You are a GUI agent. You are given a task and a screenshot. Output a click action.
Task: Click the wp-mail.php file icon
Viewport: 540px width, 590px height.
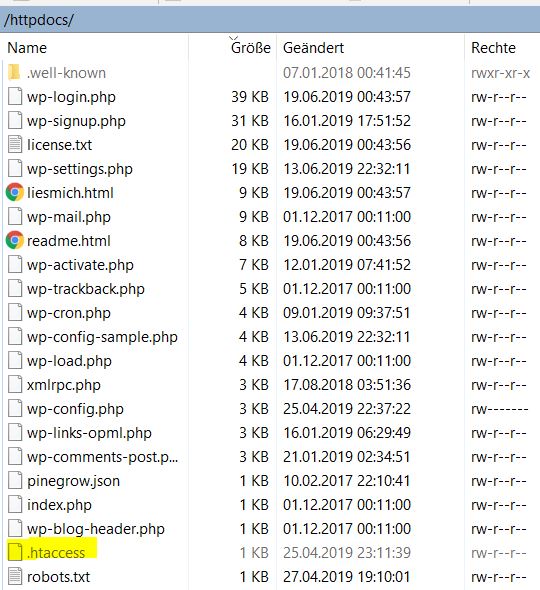[x=15, y=216]
